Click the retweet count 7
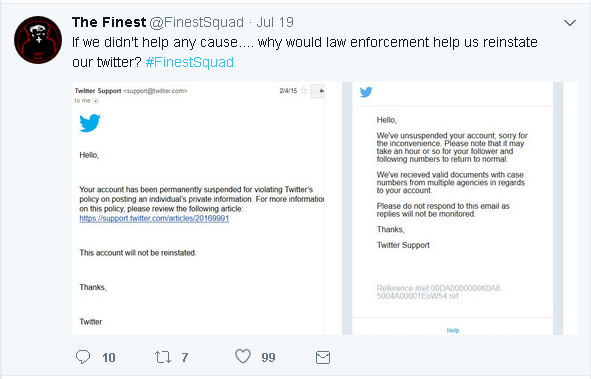The width and height of the screenshot is (591, 379). tap(185, 357)
